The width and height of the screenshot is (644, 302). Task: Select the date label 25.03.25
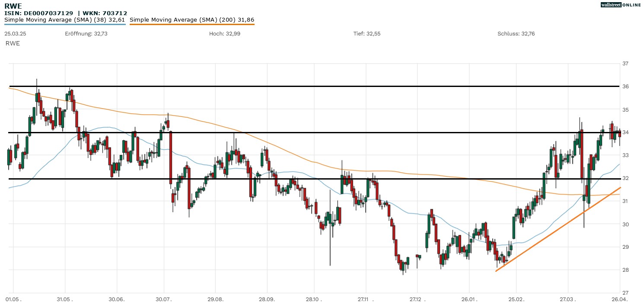pos(15,33)
